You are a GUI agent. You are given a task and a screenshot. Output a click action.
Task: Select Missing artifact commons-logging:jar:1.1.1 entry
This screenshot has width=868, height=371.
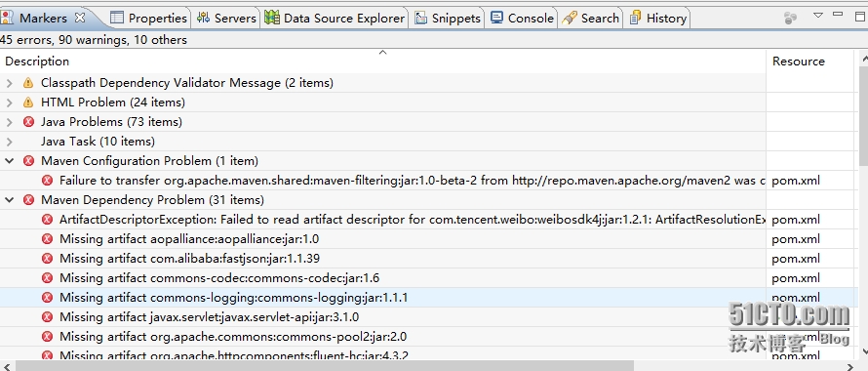click(x=234, y=297)
